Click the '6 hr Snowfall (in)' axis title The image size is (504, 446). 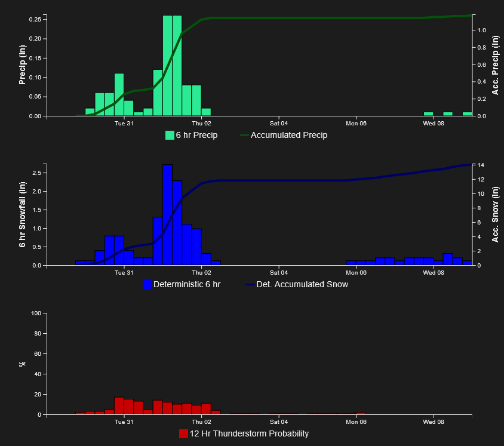[22, 214]
